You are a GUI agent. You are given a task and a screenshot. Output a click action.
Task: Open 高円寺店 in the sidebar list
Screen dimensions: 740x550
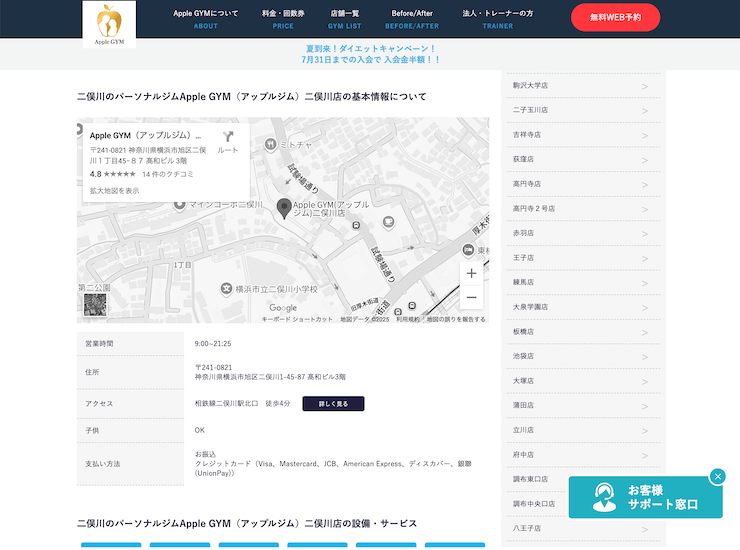583,184
